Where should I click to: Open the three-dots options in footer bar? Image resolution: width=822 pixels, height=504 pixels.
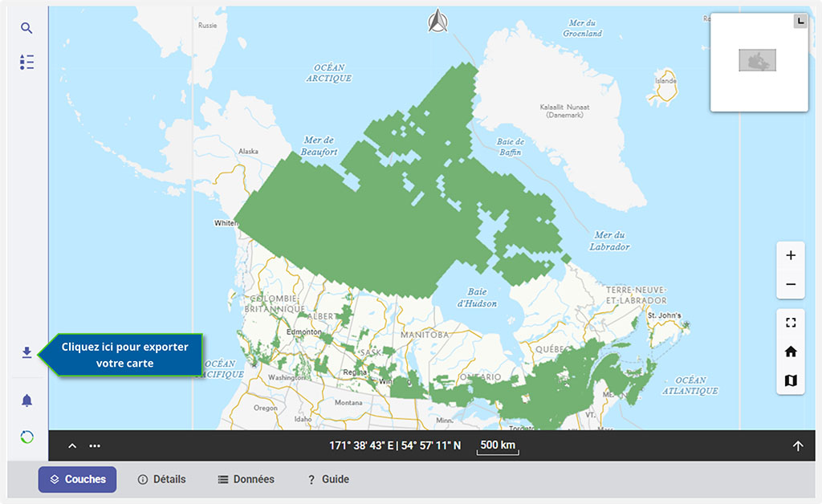point(95,446)
